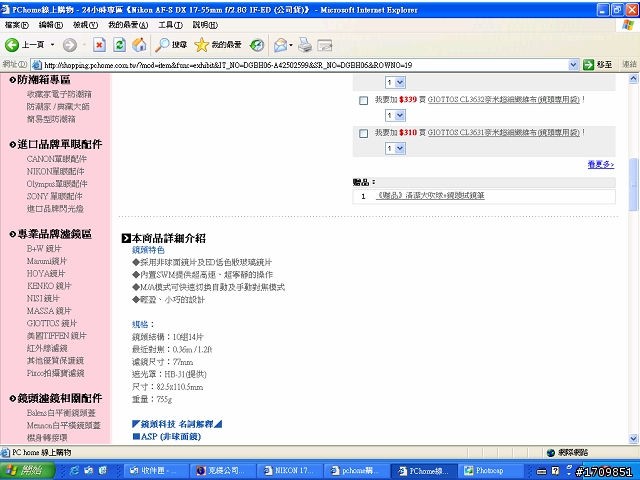
Task: Click the Mail envelope toolbar icon
Action: [280, 45]
